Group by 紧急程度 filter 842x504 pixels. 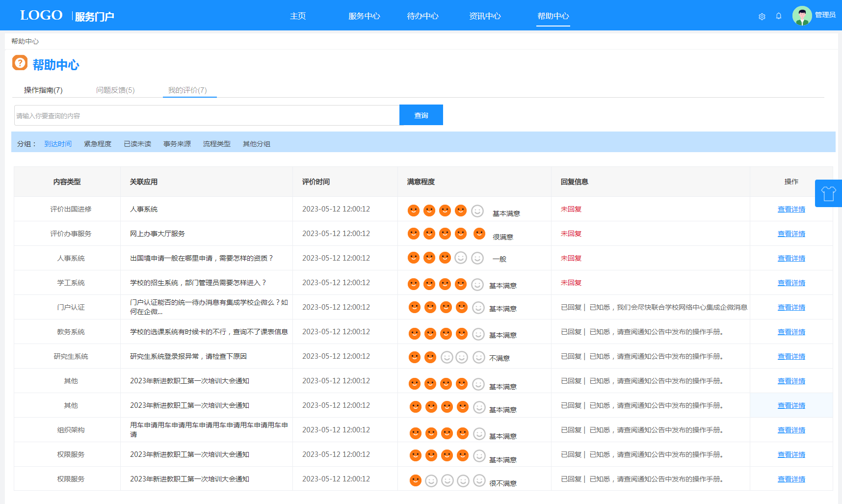tap(98, 144)
